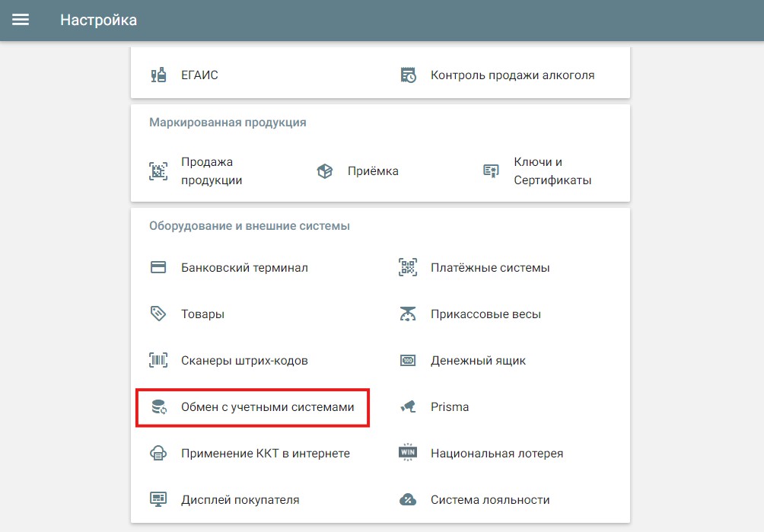This screenshot has height=532, width=764.
Task: Click the cash drawer icon
Action: coord(408,360)
